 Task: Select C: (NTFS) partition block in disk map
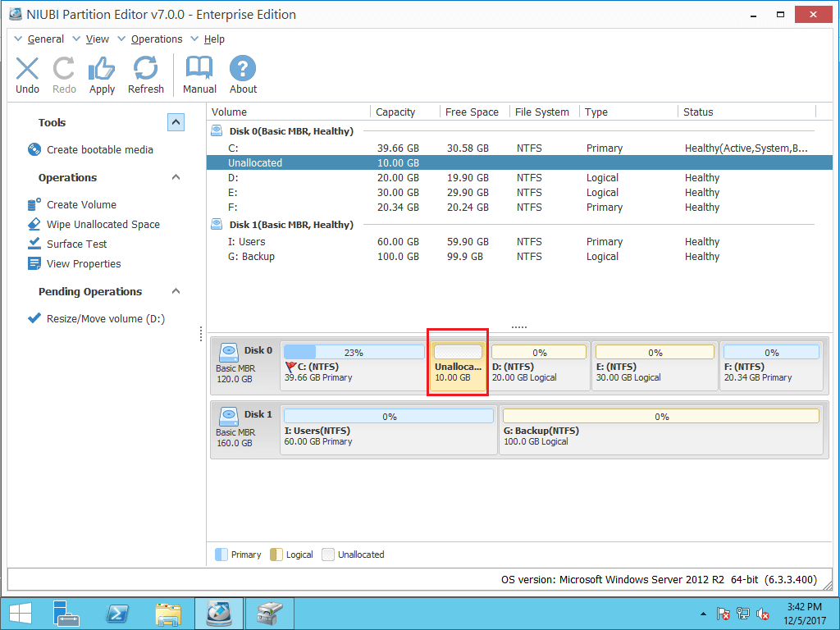[x=354, y=367]
